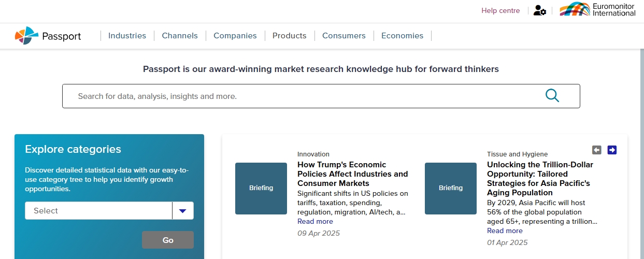This screenshot has height=259, width=644.
Task: Read more on Trump's Economic Policies article
Action: [315, 222]
